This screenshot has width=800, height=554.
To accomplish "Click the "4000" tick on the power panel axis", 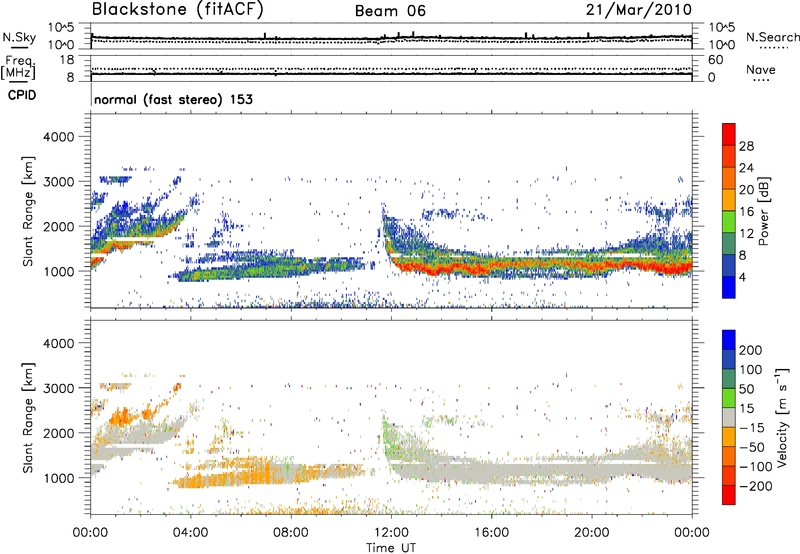I will pyautogui.click(x=59, y=137).
